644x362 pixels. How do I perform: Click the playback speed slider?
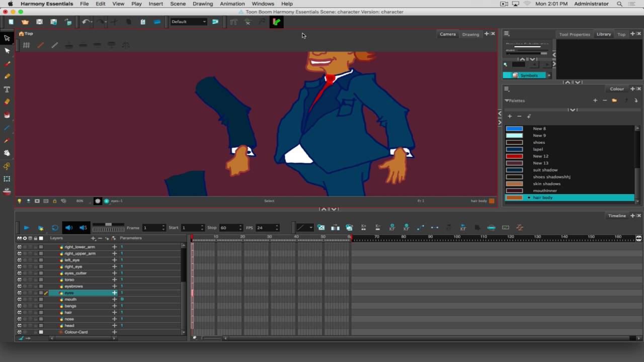(x=108, y=225)
